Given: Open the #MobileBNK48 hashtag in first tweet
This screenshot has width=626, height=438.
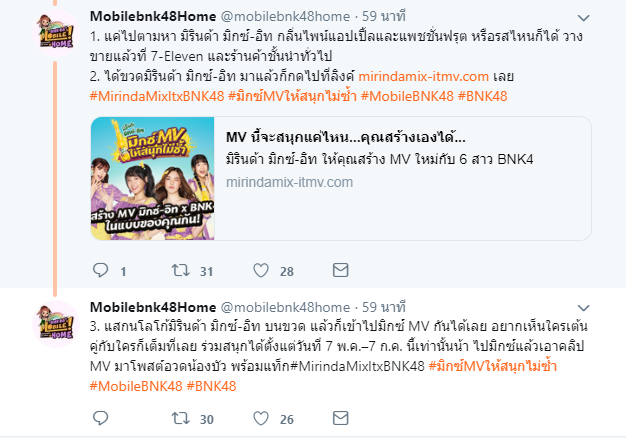Looking at the screenshot, I should [407, 96].
